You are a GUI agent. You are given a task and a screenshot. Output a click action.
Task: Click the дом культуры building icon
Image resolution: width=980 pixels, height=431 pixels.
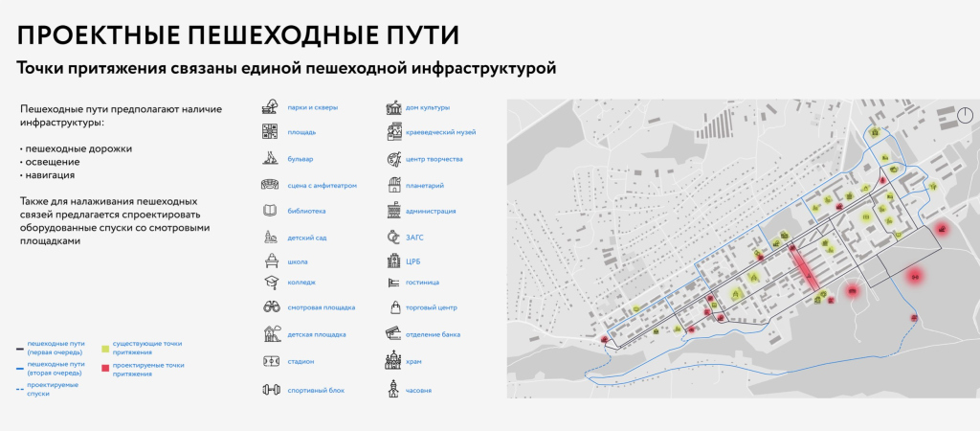point(392,107)
